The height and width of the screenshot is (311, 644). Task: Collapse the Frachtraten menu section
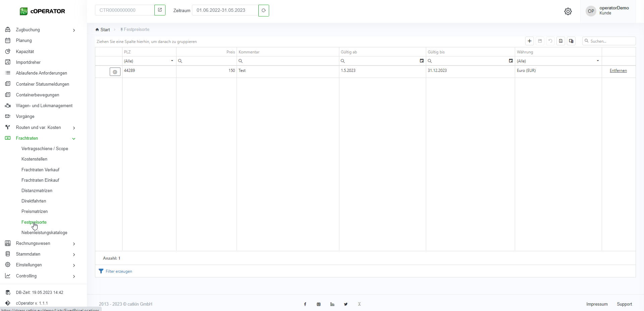pyautogui.click(x=73, y=138)
